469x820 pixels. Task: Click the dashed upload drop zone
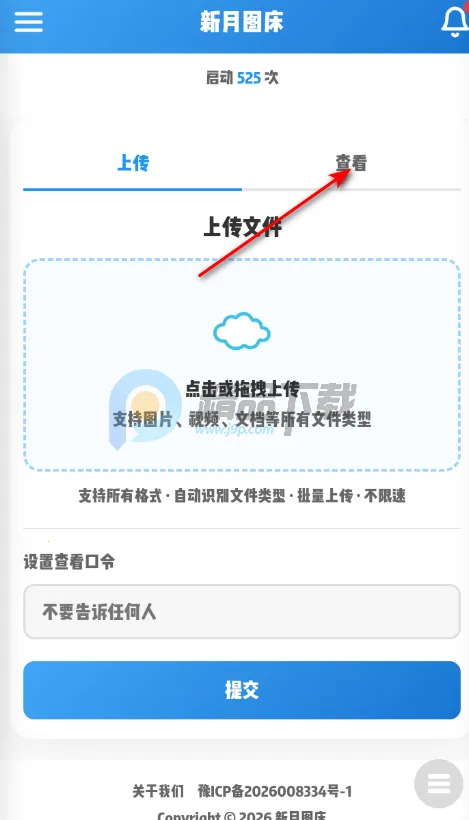tap(242, 365)
